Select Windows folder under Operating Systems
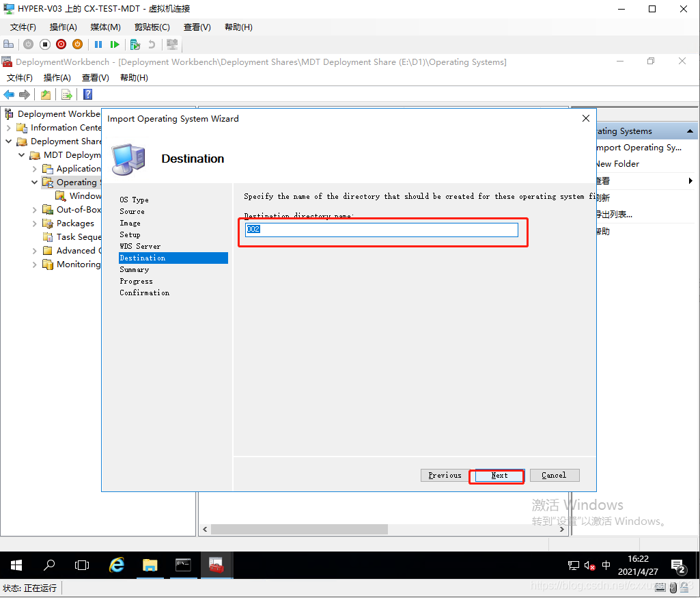The width and height of the screenshot is (700, 598). click(79, 196)
